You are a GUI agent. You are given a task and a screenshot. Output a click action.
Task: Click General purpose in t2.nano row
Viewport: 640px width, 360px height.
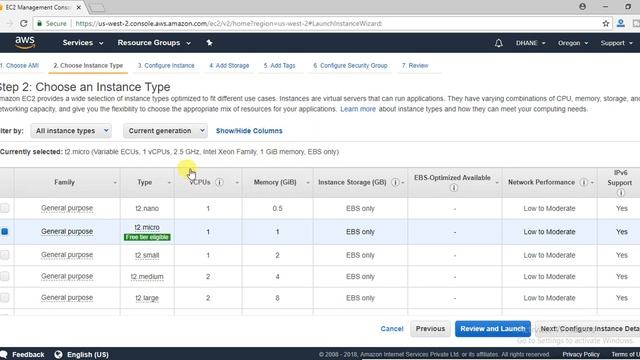click(67, 208)
